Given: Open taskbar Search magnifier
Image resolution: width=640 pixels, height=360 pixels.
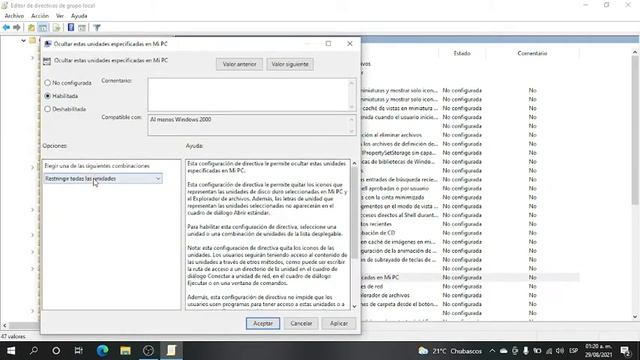Looking at the screenshot, I should (x=34, y=351).
